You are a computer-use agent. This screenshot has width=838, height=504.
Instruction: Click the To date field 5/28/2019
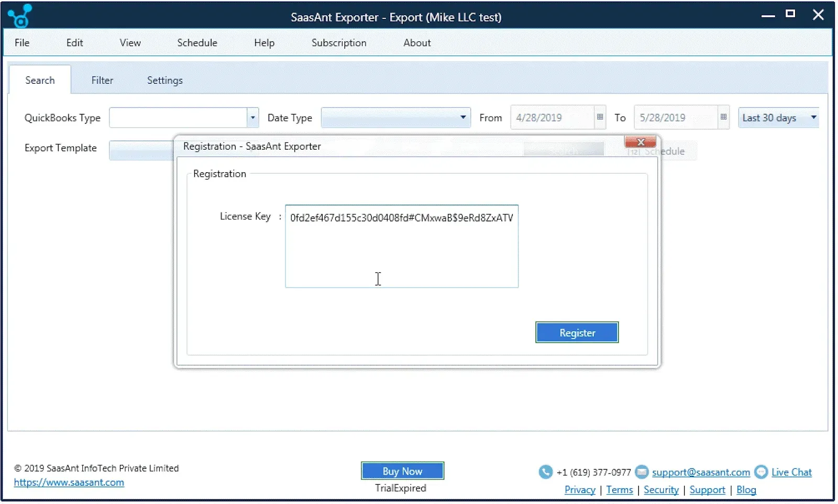tap(676, 118)
